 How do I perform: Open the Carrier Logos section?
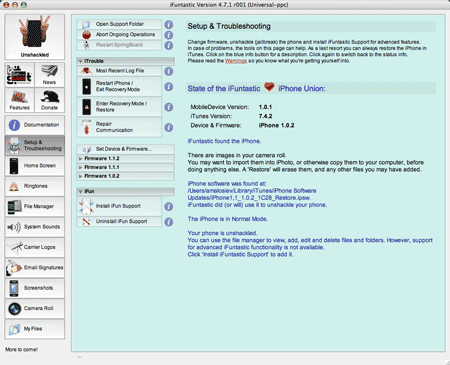coord(35,247)
